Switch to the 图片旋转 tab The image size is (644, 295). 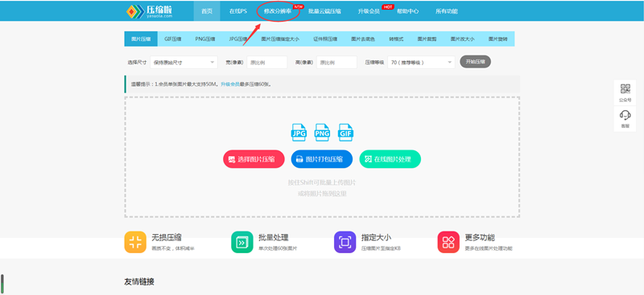497,39
